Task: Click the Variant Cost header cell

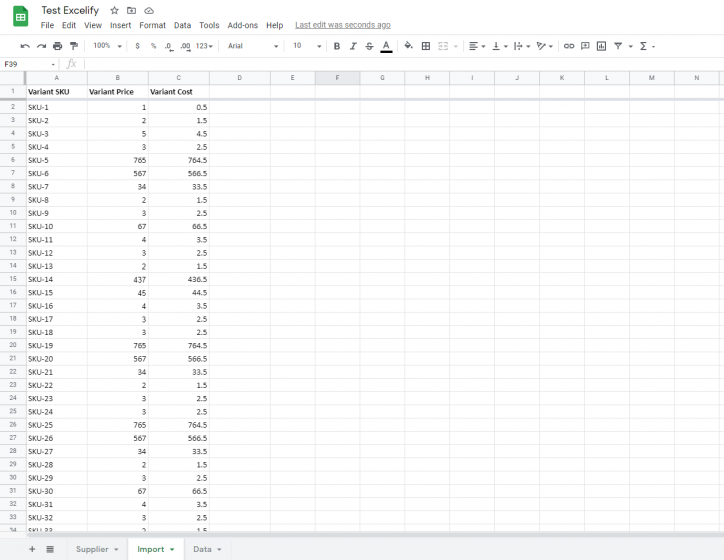Action: coord(179,92)
